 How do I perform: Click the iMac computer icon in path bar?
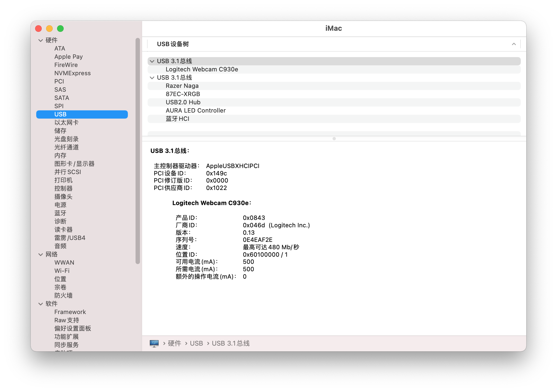pos(154,343)
